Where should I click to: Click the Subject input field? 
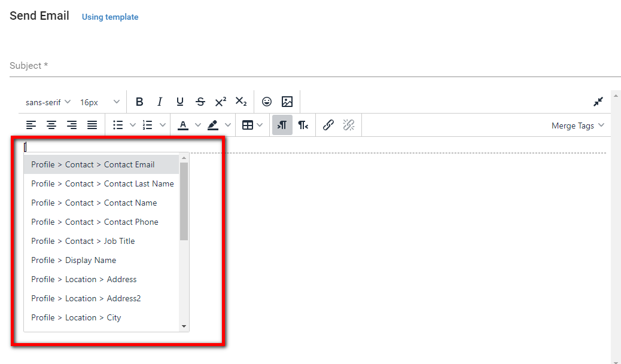click(315, 66)
